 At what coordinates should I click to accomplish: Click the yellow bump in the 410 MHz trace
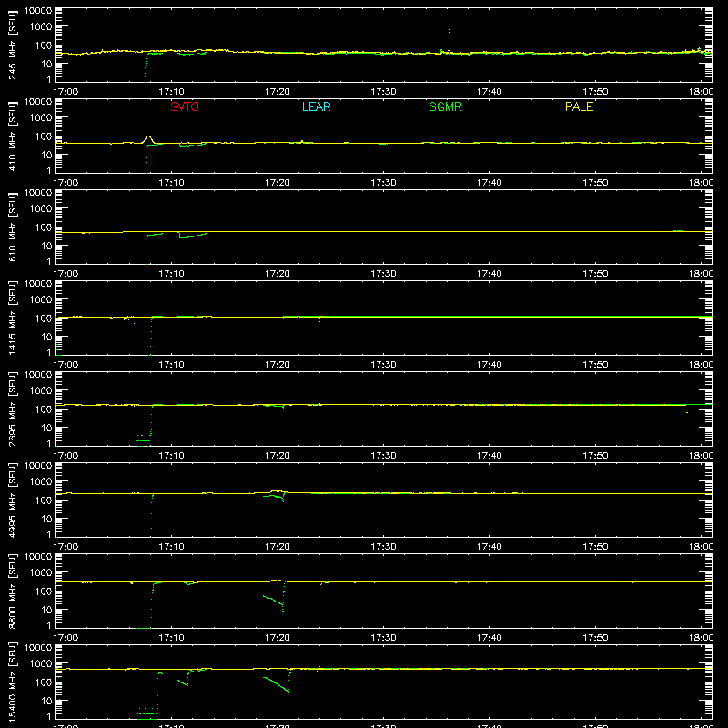point(148,139)
